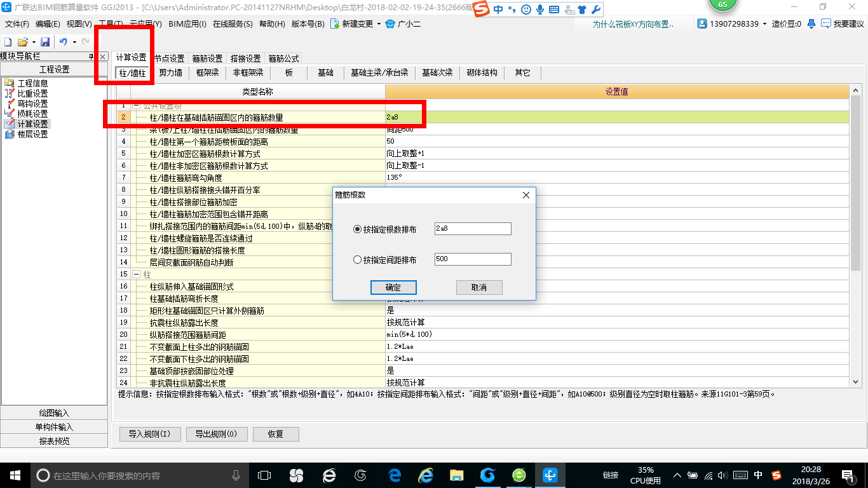
Task: Open the 新建变更 icon button
Action: click(x=336, y=24)
